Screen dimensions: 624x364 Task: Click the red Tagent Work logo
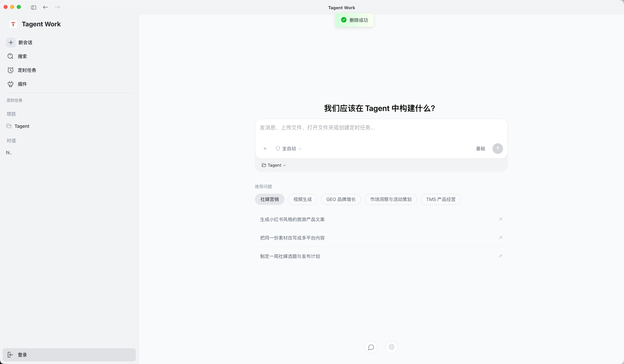[x=13, y=24]
